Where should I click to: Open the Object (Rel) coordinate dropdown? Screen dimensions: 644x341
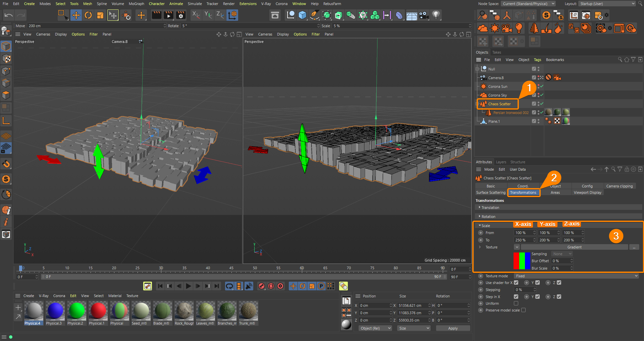[x=375, y=328]
